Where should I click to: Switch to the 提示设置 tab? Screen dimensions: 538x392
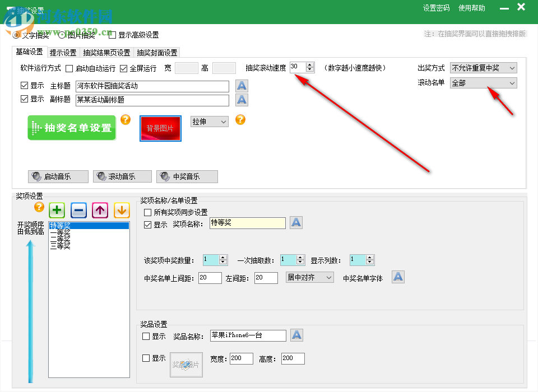[62, 52]
